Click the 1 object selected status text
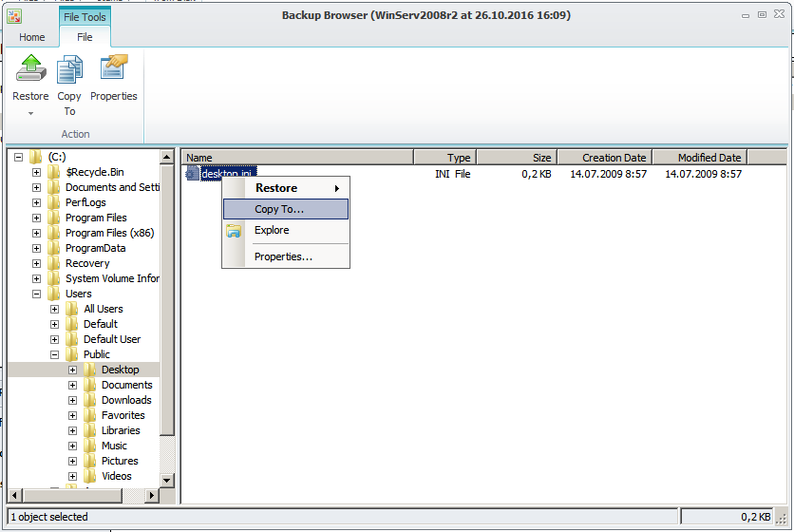Screen dimensions: 794x532 pos(49,517)
